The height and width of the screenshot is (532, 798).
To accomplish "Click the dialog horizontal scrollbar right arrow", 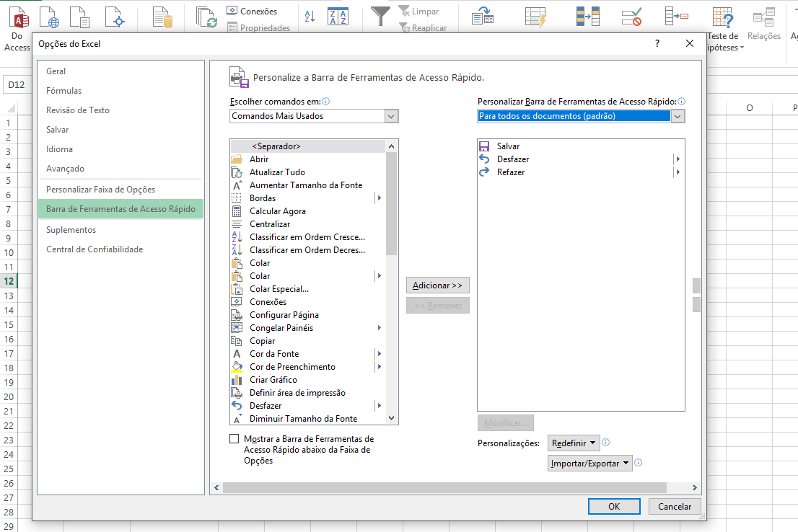I will pyautogui.click(x=695, y=488).
